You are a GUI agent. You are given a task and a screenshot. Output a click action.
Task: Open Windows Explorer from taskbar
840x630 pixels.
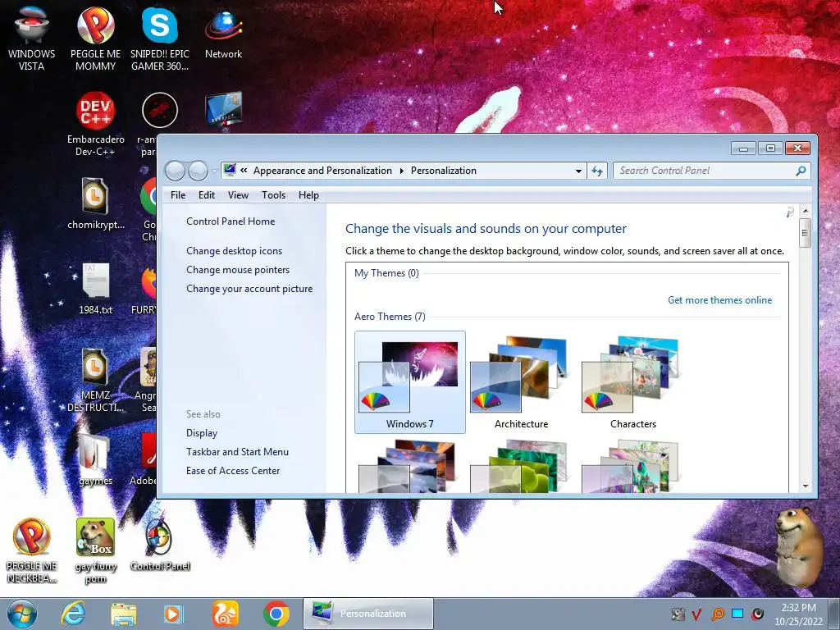tap(124, 614)
